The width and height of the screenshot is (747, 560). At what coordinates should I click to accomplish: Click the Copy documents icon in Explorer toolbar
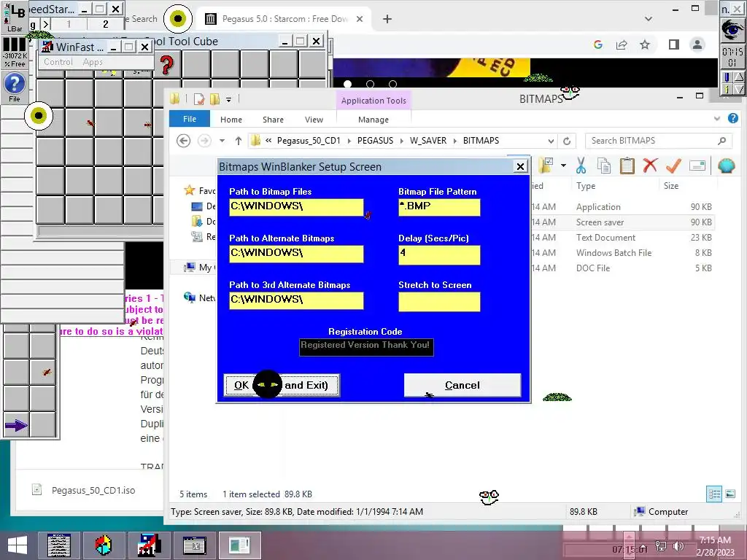(603, 166)
